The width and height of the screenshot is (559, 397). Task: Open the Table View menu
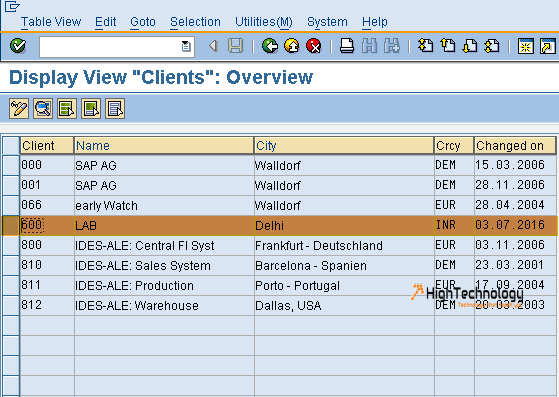pos(51,22)
